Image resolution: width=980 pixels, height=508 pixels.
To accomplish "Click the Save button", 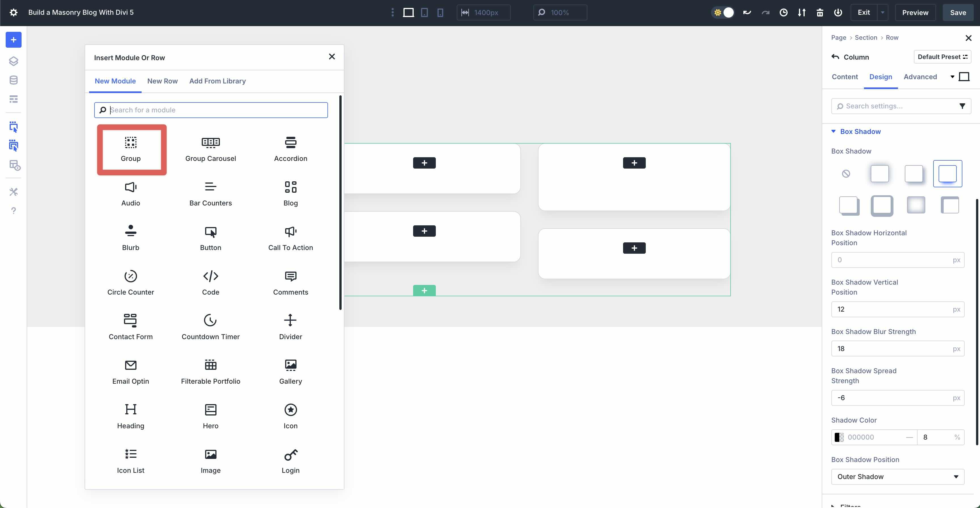I will (x=958, y=12).
